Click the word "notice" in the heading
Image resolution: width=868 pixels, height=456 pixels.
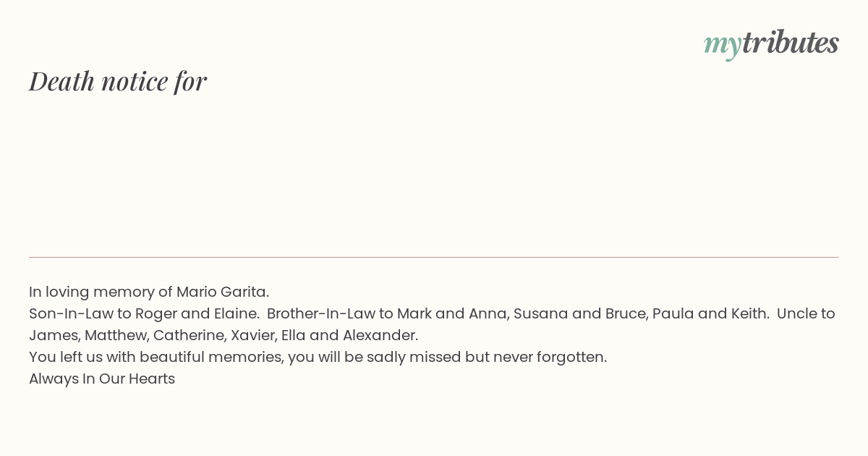point(135,81)
